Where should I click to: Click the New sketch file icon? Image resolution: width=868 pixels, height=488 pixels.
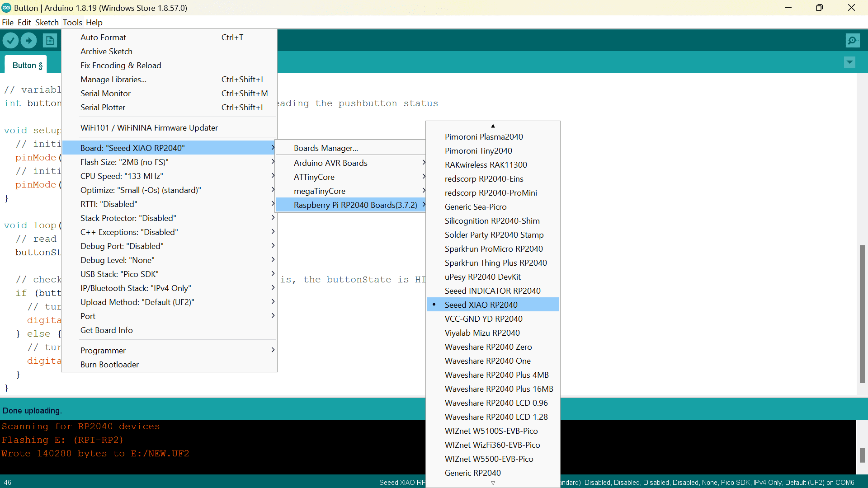(50, 41)
